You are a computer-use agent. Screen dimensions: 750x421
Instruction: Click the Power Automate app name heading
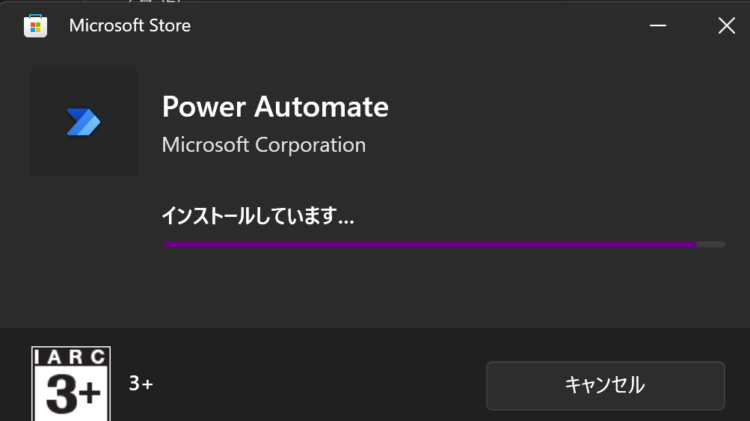point(275,106)
